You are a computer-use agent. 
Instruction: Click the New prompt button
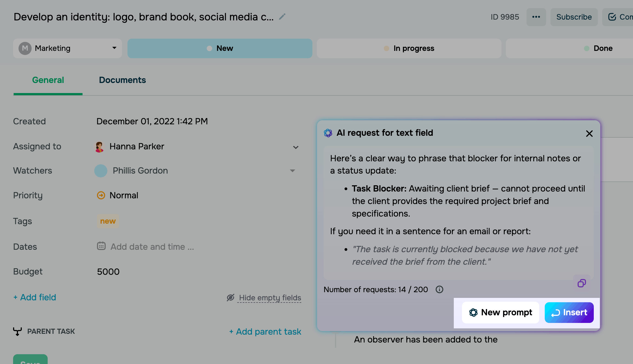tap(500, 312)
